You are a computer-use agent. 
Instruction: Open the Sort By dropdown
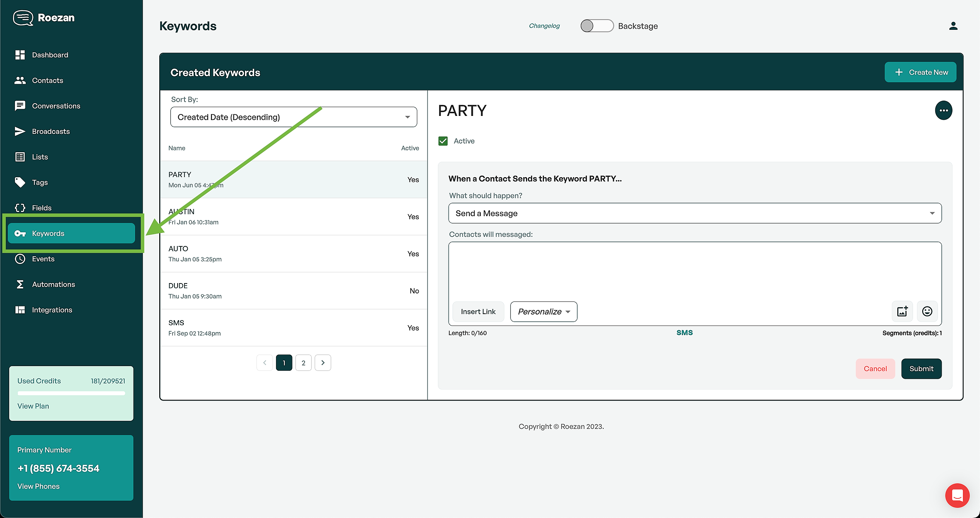point(293,117)
